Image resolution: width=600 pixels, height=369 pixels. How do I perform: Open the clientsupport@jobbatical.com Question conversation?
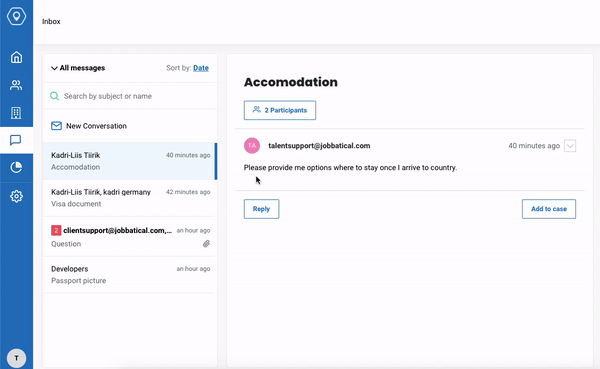coord(130,237)
